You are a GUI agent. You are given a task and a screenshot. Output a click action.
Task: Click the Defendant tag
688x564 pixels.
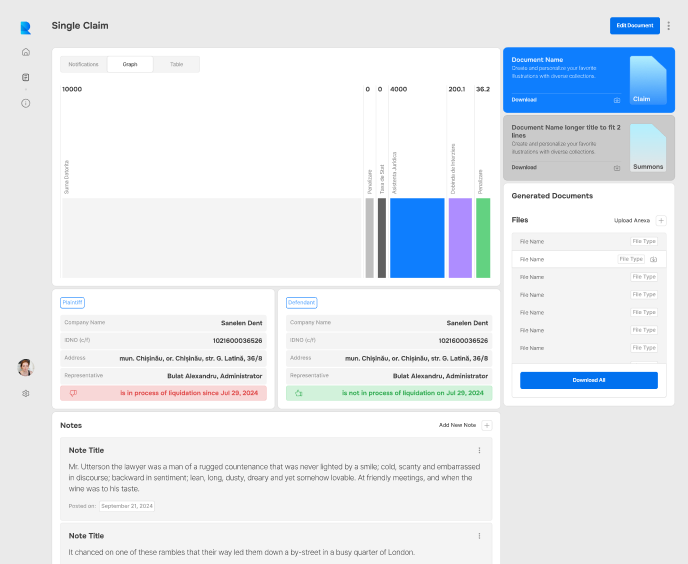[301, 302]
